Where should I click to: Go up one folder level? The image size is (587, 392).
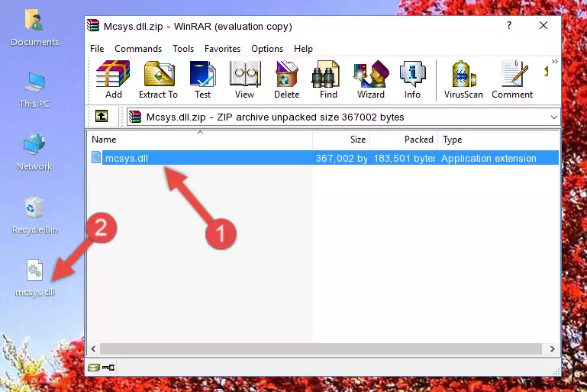click(102, 117)
